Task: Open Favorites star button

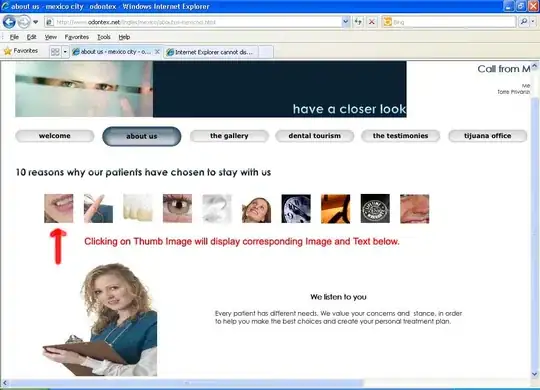Action: coord(21,51)
